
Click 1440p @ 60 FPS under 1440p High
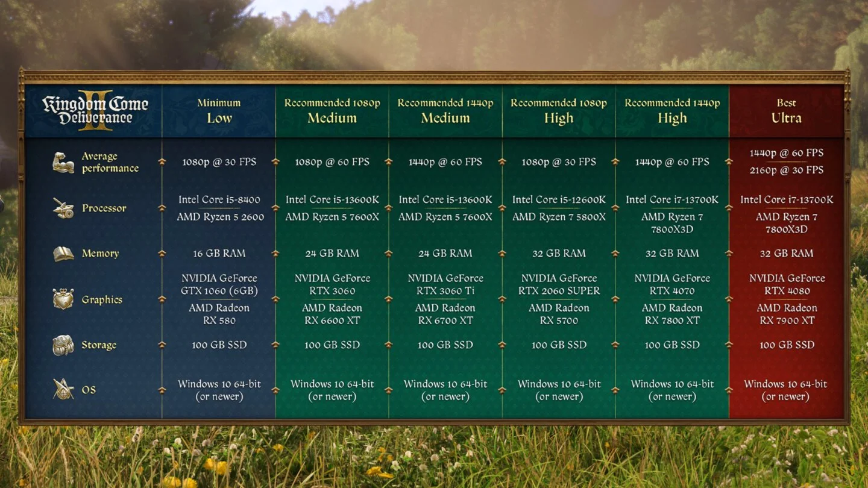coord(672,162)
